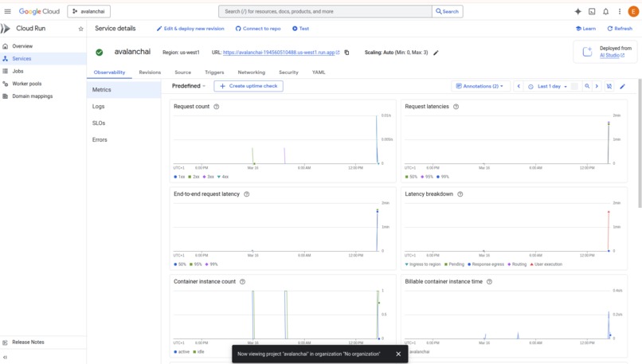Toggle the idle legend entry
The width and height of the screenshot is (642, 364).
(x=198, y=352)
